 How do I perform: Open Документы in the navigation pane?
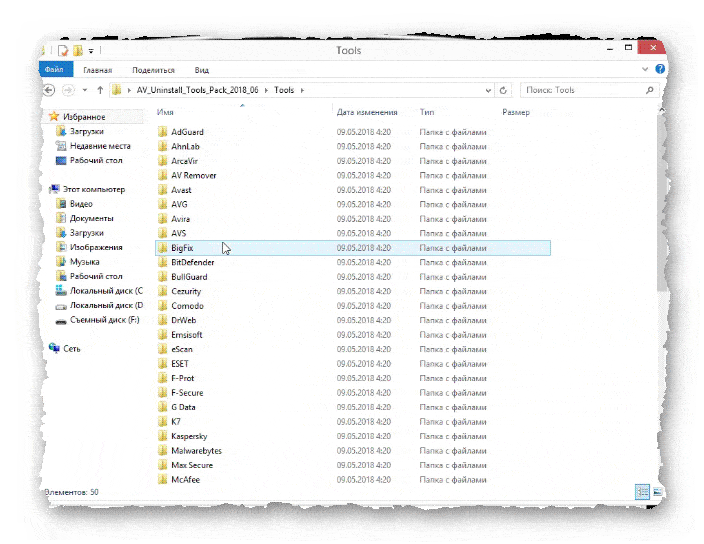92,218
